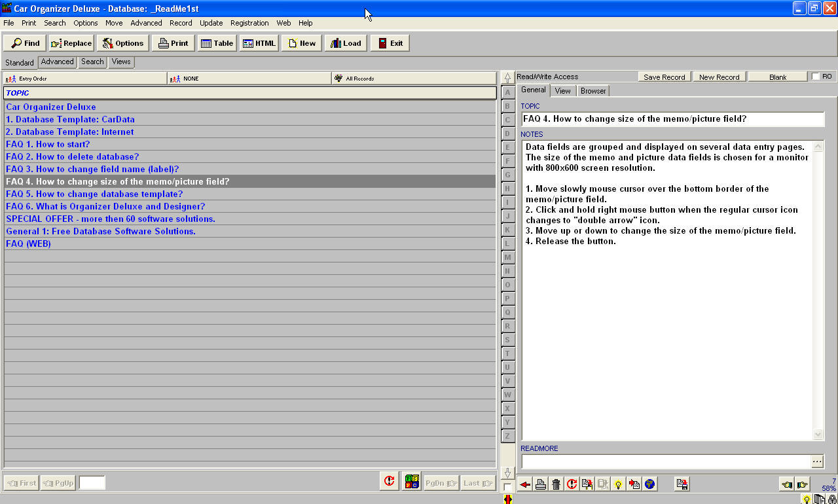Click the light bulb icon in record toolbar
The height and width of the screenshot is (504, 838).
pos(618,484)
